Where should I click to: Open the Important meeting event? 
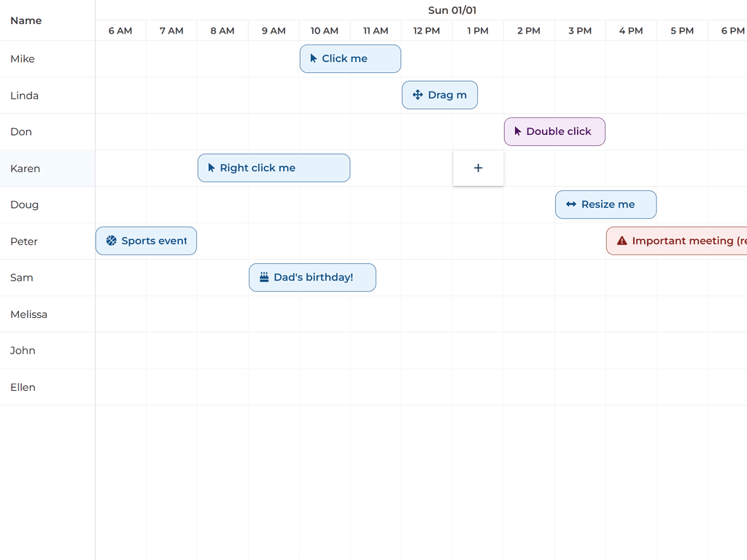(x=678, y=241)
